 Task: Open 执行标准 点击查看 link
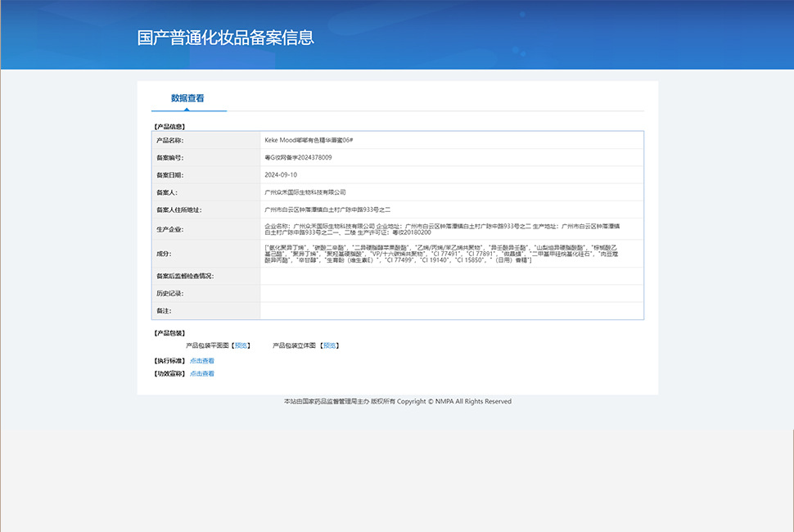[202, 361]
